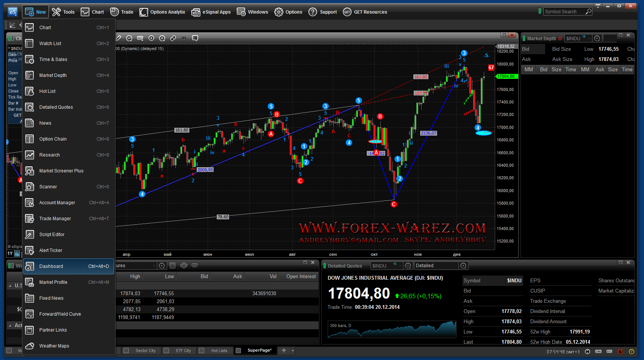Click the play replay icon in chart toolbar

pyautogui.click(x=152, y=38)
